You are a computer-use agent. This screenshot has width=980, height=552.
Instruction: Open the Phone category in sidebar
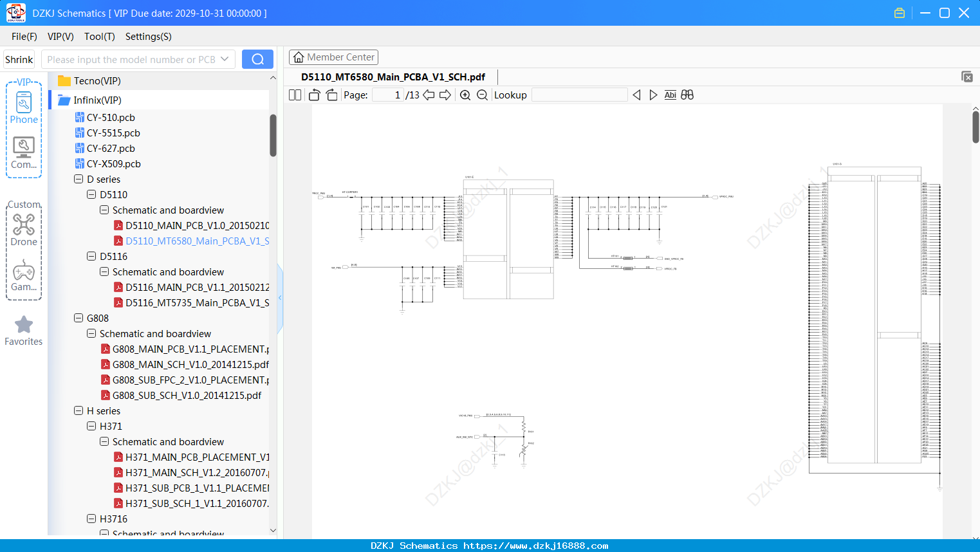24,108
